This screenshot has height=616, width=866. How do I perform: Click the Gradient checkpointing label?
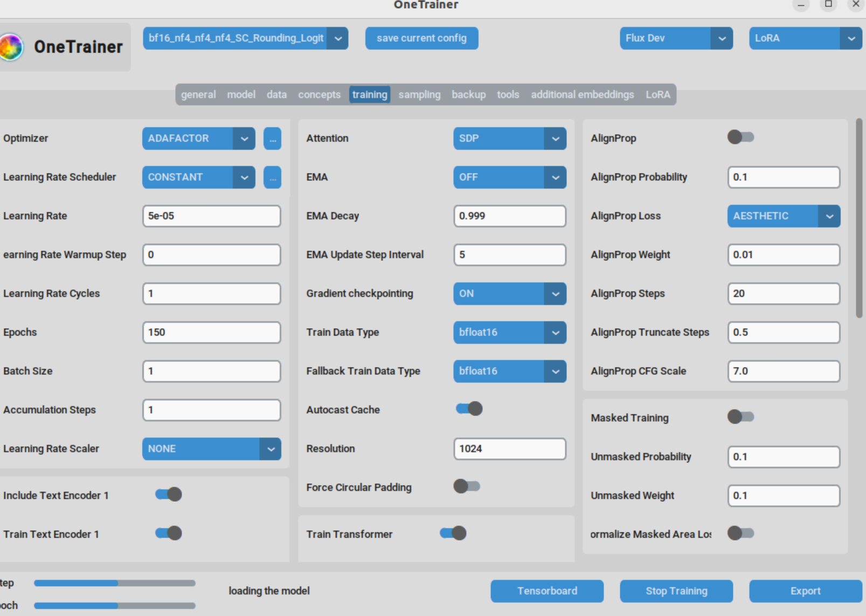360,294
